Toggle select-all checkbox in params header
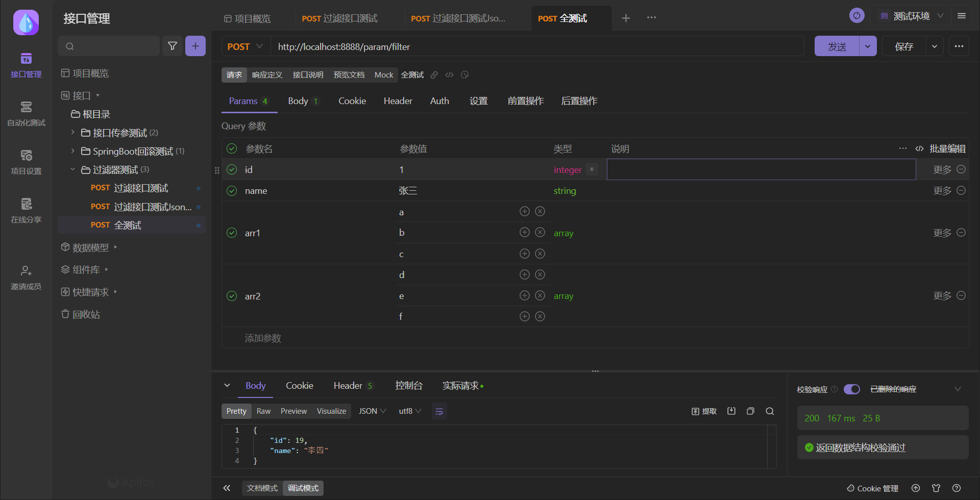Viewport: 980px width, 500px height. (x=232, y=148)
